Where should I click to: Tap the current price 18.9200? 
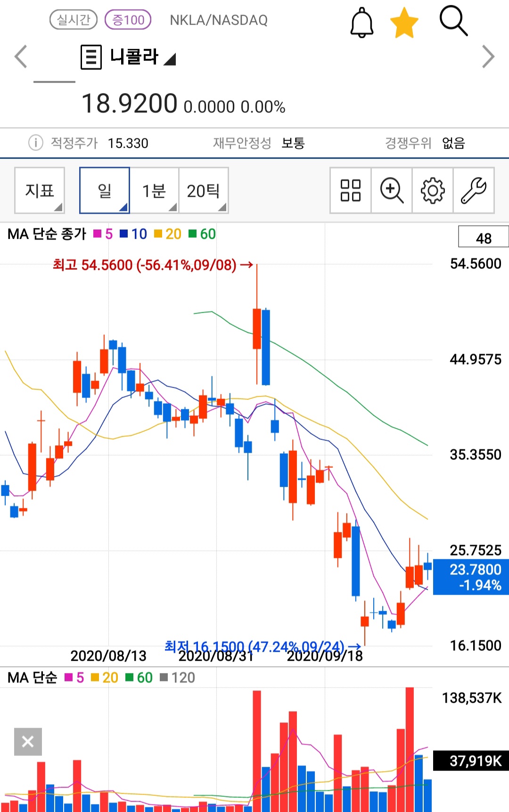(130, 104)
